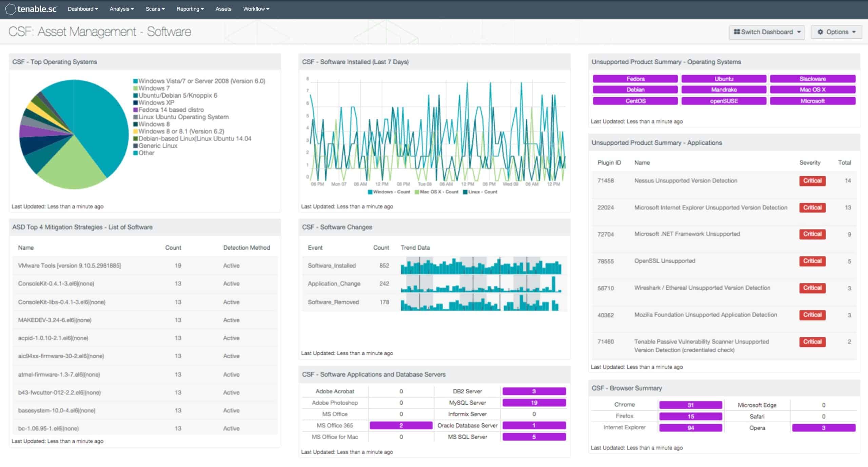Click the Internet Explorer 94 count bar
Image resolution: width=868 pixels, height=467 pixels.
(x=690, y=428)
